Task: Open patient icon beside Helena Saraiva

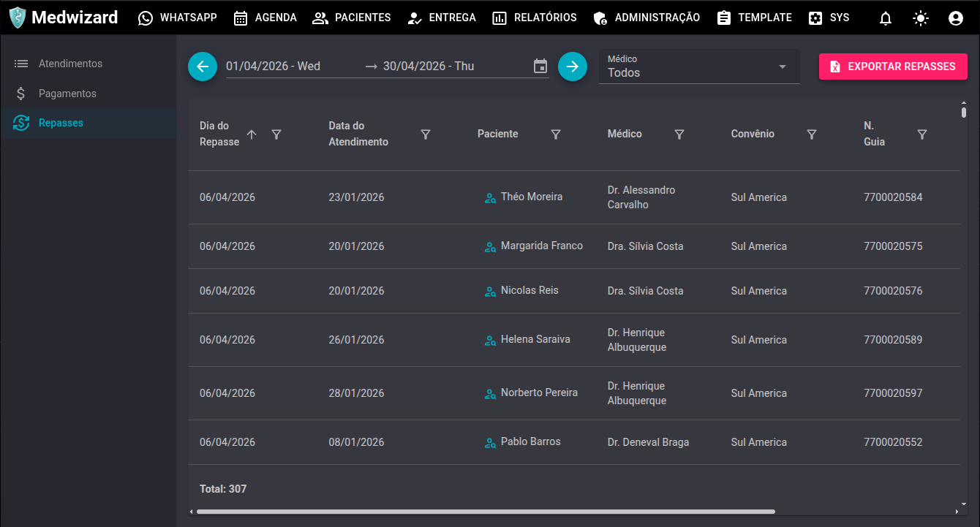Action: (491, 341)
